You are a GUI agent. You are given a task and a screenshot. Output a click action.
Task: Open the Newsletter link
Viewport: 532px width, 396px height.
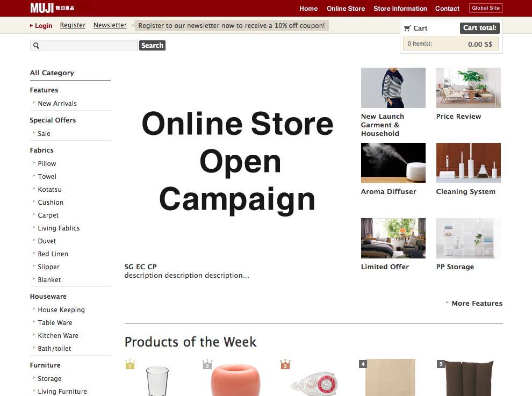(x=110, y=25)
